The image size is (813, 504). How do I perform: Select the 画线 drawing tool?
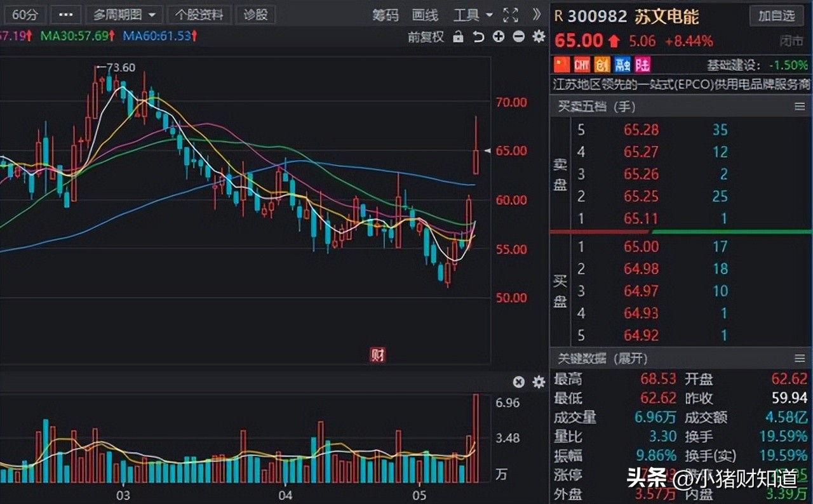point(424,15)
